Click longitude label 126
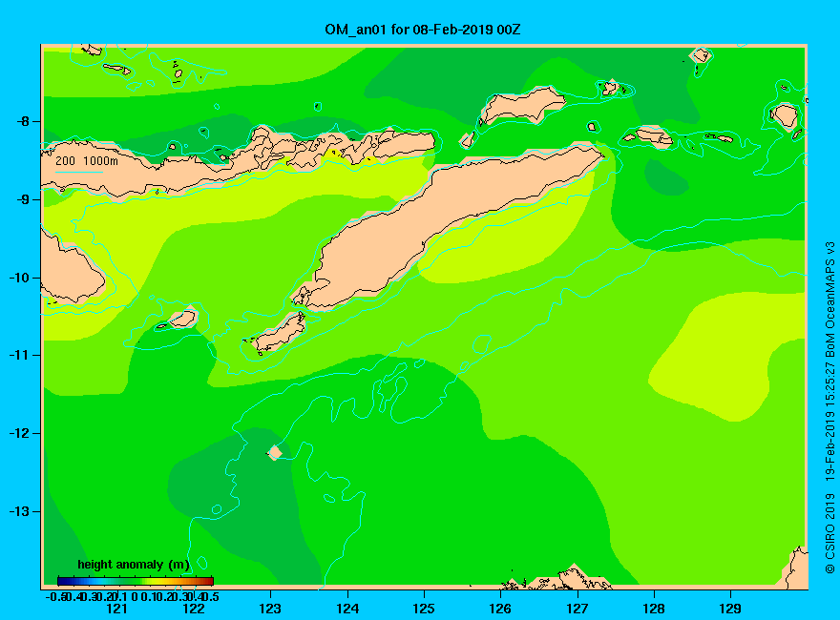840x620 pixels. click(500, 609)
